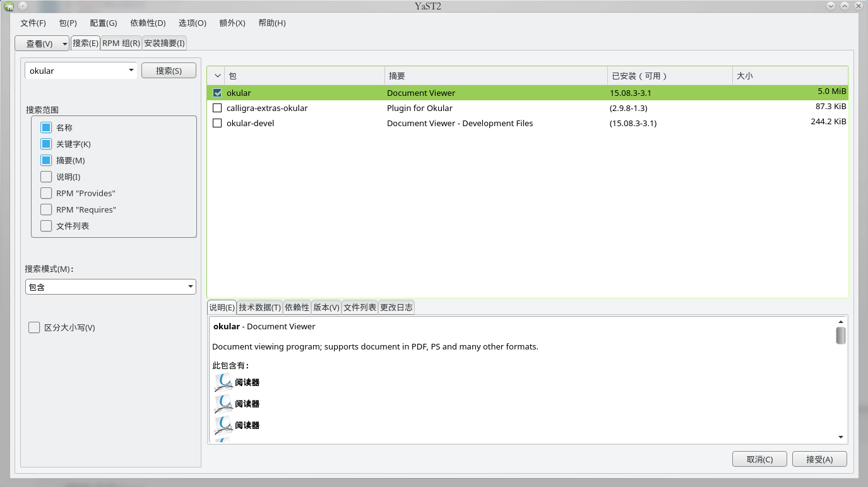The image size is (868, 487).
Task: Click the pin window button in title bar
Action: pyautogui.click(x=23, y=6)
